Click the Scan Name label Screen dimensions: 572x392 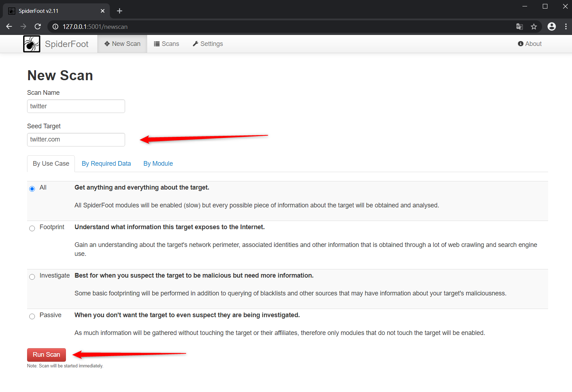coord(43,93)
